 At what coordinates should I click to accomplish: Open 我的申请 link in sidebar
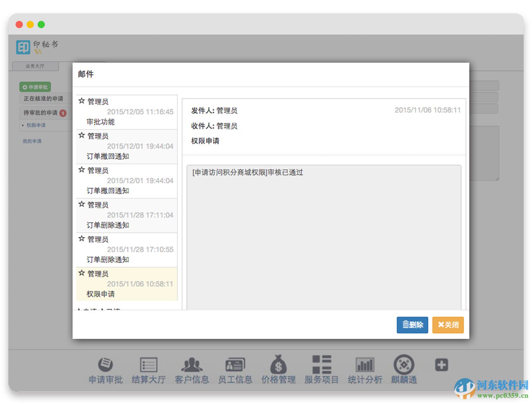[32, 141]
